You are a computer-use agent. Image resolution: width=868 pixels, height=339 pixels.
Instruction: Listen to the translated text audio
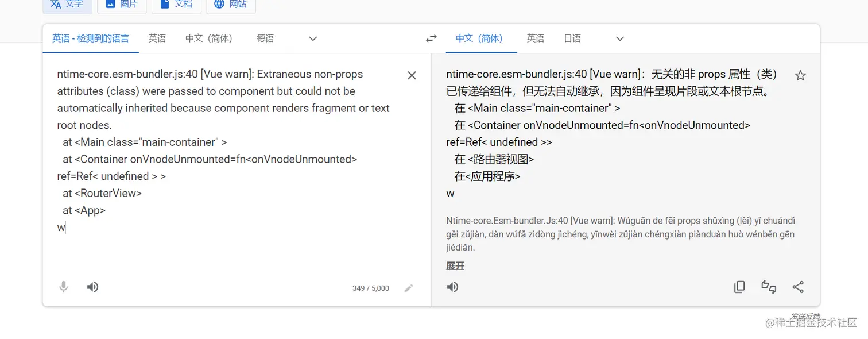[x=452, y=287]
